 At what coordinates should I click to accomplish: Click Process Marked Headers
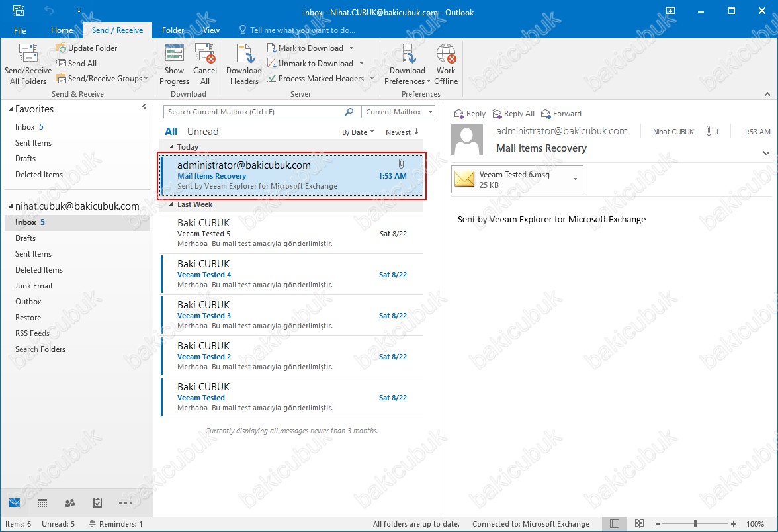point(316,78)
